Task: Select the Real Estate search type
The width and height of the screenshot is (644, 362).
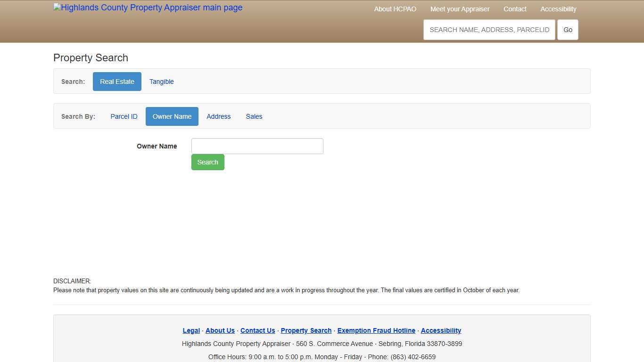Action: coord(117,82)
